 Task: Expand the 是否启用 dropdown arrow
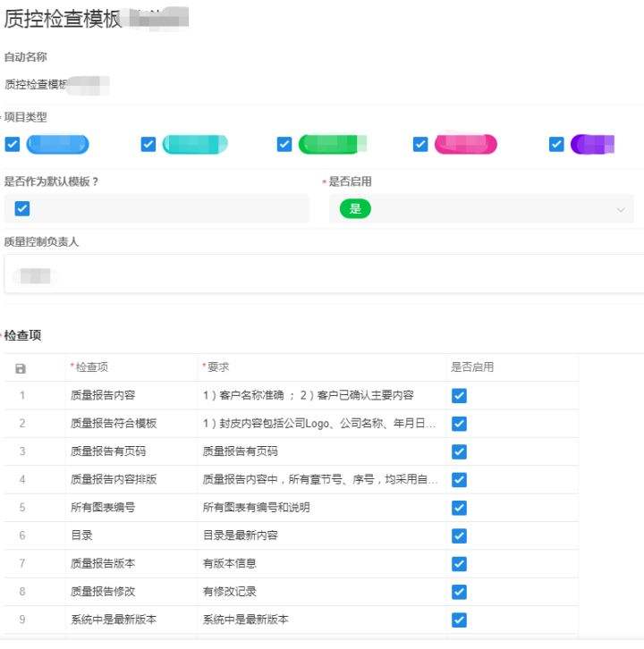pos(621,209)
